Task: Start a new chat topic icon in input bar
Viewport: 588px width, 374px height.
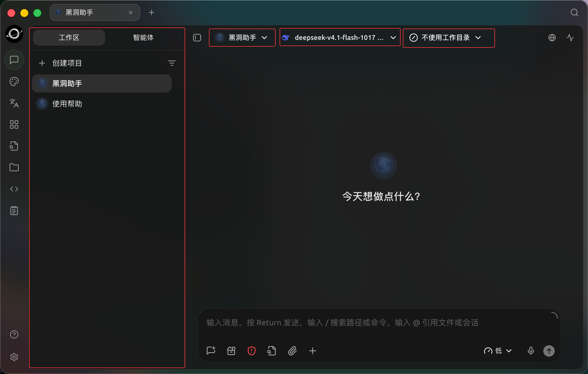Action: tap(211, 351)
